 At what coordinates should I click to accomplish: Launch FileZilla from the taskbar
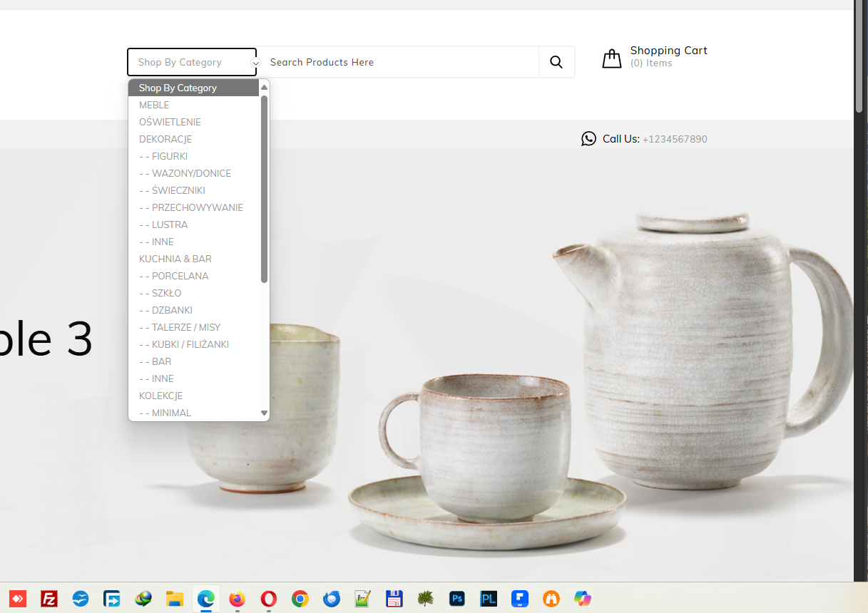49,598
